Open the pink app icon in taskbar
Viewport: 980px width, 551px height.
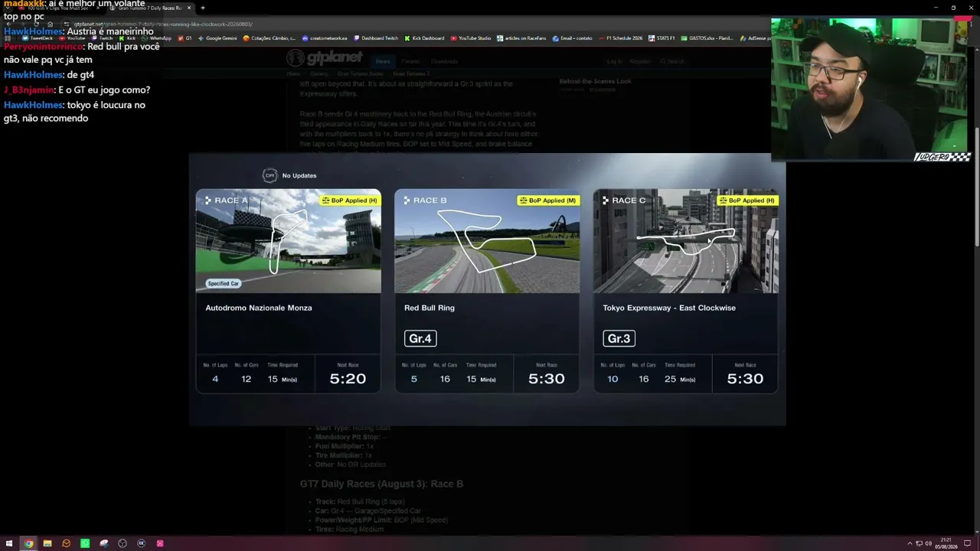point(160,543)
